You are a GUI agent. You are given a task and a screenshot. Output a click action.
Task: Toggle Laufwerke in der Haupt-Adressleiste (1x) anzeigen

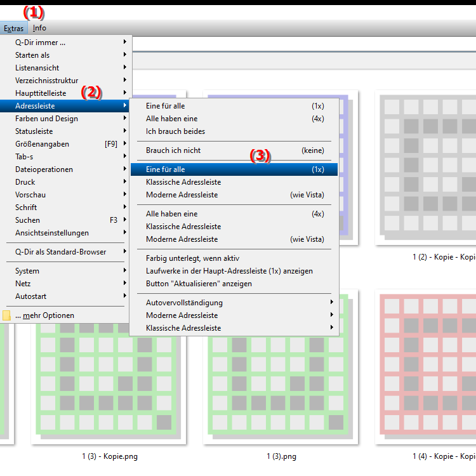coord(234,271)
